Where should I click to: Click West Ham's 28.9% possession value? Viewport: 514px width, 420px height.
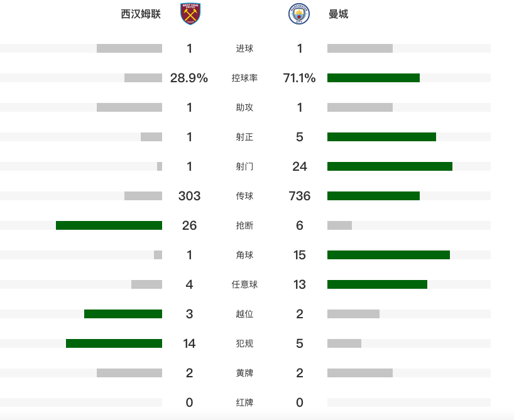click(x=189, y=78)
